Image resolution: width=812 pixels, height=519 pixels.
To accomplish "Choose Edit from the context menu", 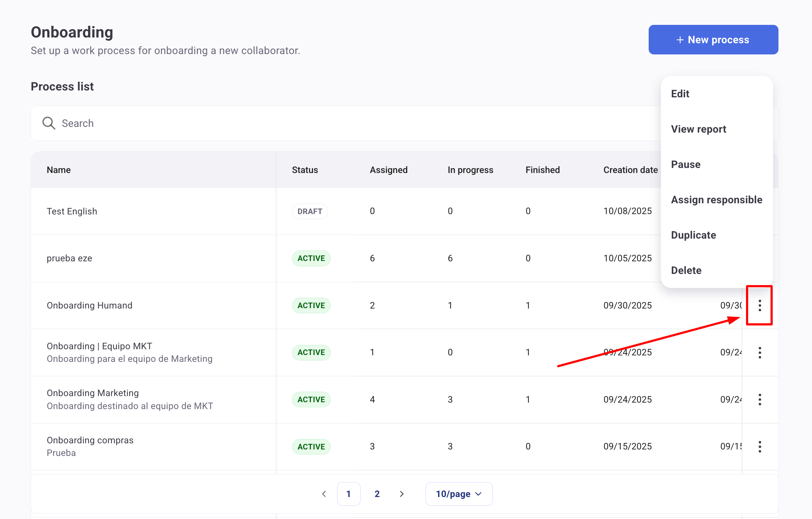I will (680, 94).
